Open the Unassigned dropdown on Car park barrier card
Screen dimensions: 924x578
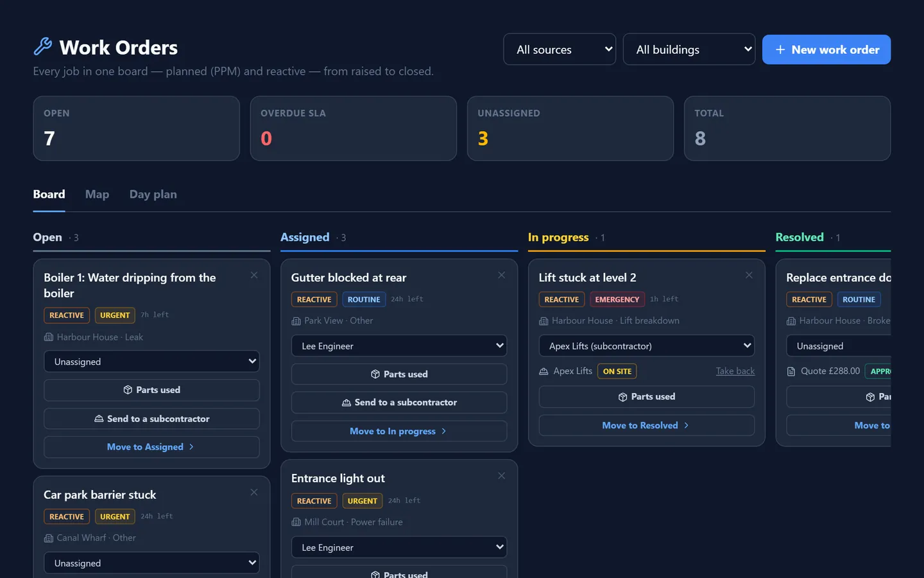151,563
